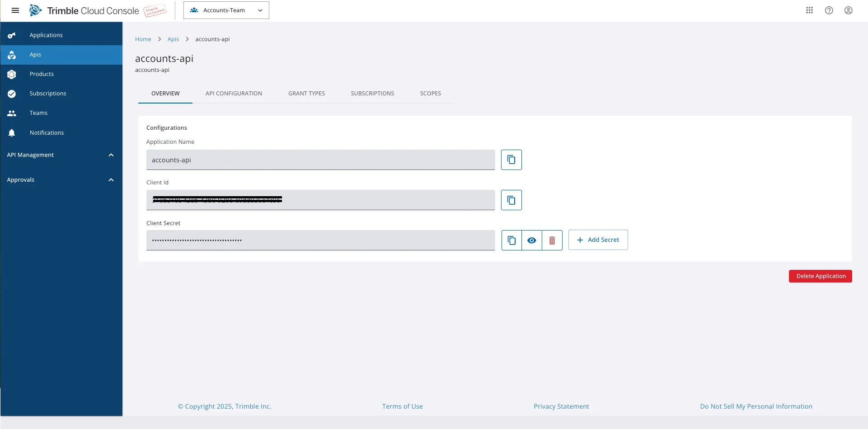Go to Apis breadcrumb link
The image size is (868, 429).
(173, 39)
